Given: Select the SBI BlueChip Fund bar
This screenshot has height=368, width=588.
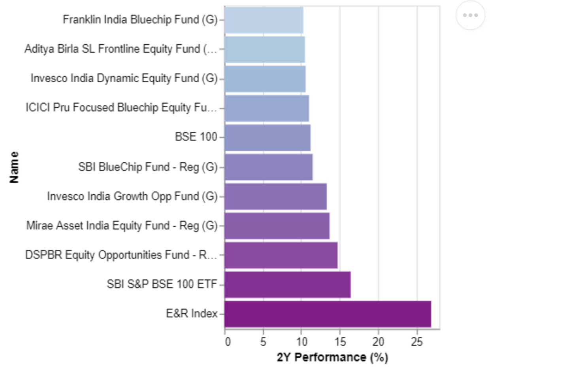Looking at the screenshot, I should (268, 167).
